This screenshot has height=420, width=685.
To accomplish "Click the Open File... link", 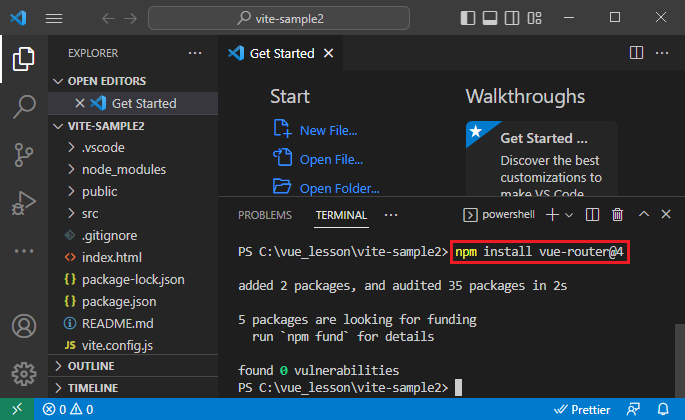I will 331,160.
